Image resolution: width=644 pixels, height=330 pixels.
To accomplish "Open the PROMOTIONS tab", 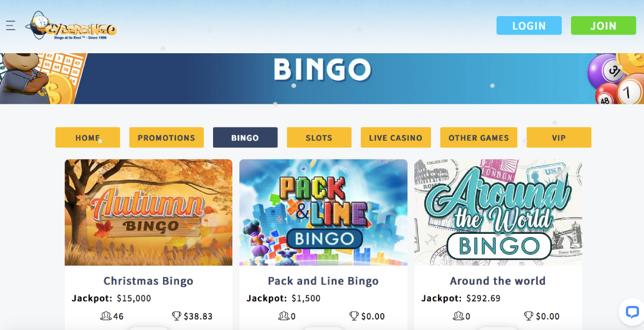I will click(166, 138).
